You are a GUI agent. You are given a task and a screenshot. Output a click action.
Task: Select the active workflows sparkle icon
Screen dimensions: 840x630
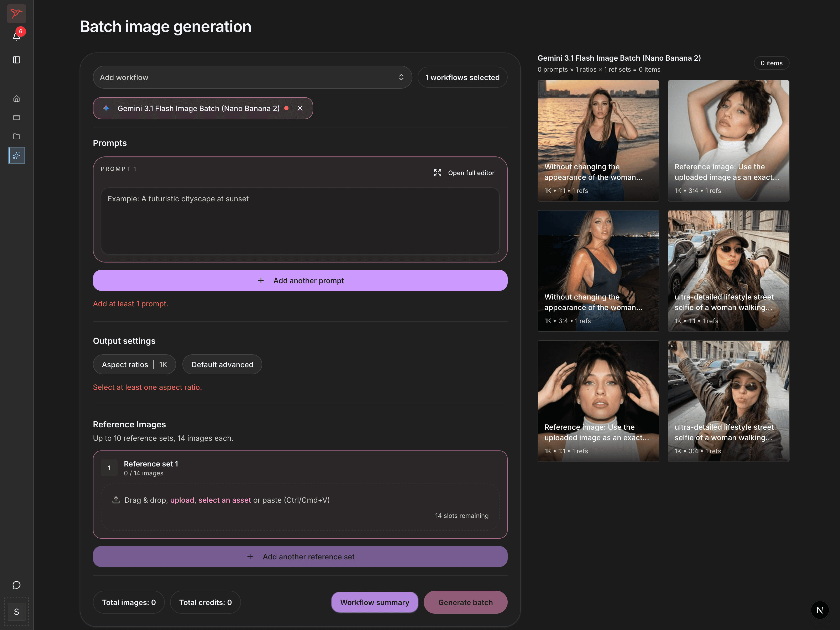(x=16, y=155)
